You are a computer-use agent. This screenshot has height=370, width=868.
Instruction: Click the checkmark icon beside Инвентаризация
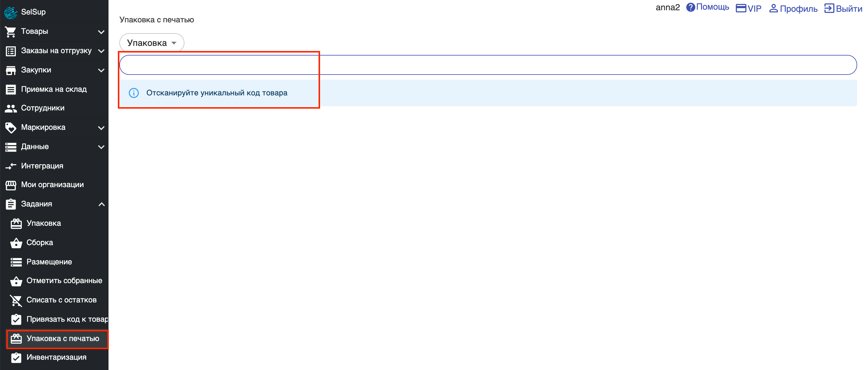click(16, 358)
